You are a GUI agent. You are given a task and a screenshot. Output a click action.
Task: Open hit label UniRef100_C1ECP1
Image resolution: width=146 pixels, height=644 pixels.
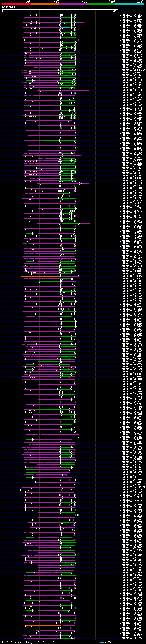coord(131,291)
